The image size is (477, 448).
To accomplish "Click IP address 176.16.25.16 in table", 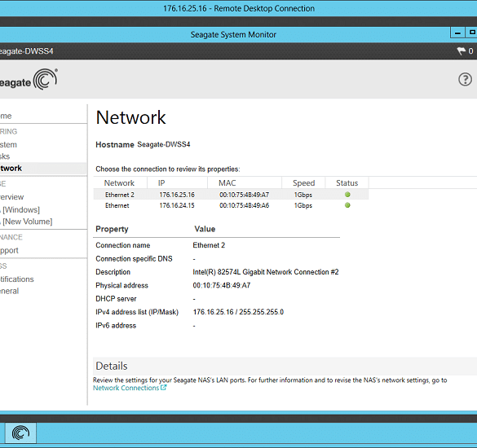I will click(x=177, y=195).
